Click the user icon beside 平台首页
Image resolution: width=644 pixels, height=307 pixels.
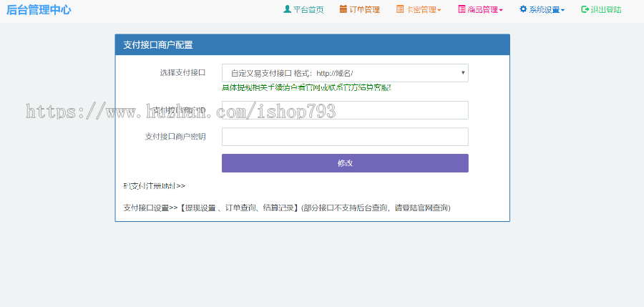[287, 10]
